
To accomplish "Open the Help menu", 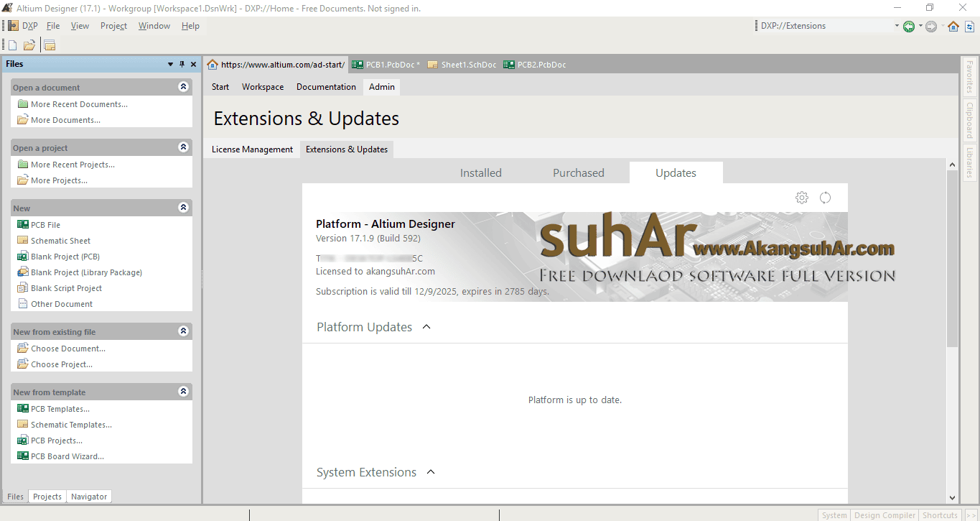I will click(190, 26).
